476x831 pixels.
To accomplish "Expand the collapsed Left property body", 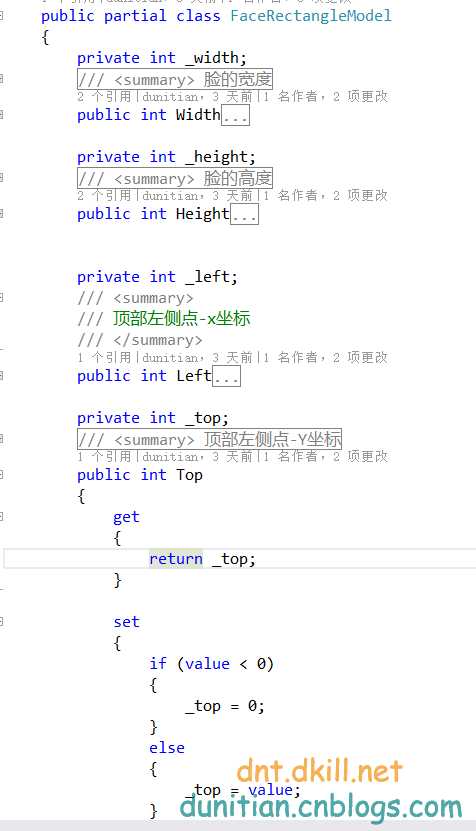I will point(226,376).
